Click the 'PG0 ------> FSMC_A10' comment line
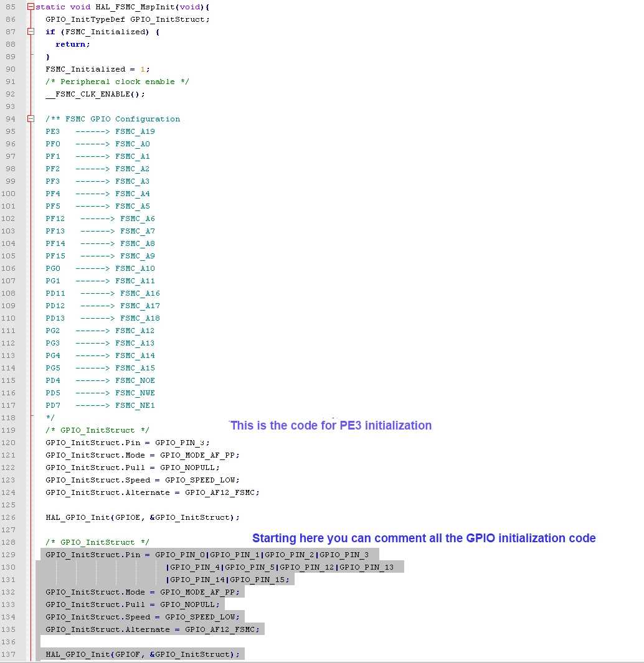 pos(100,268)
